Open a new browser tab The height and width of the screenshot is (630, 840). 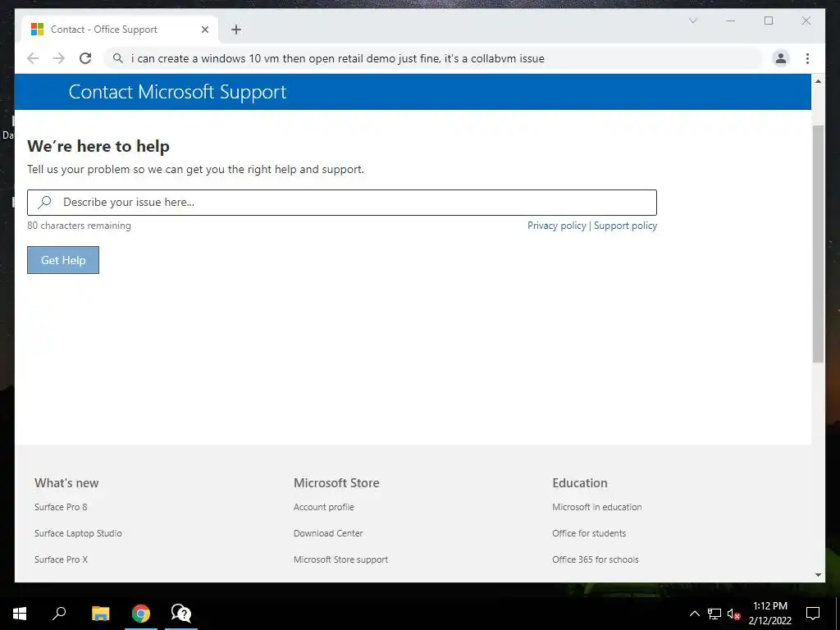(x=236, y=30)
